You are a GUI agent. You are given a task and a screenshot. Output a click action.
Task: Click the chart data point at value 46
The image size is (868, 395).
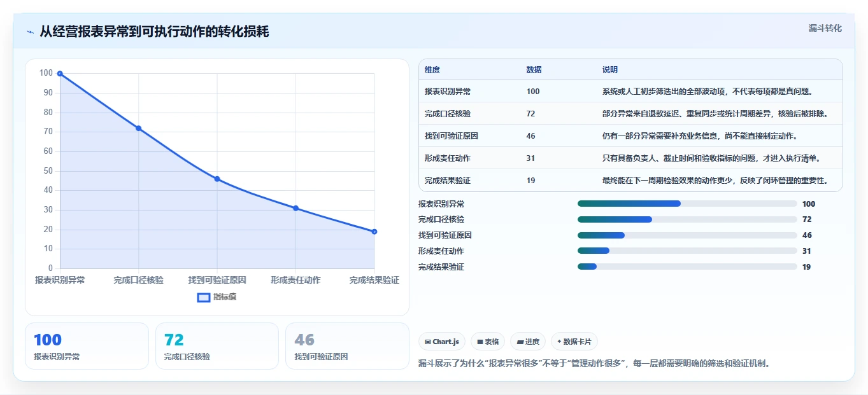click(x=217, y=179)
